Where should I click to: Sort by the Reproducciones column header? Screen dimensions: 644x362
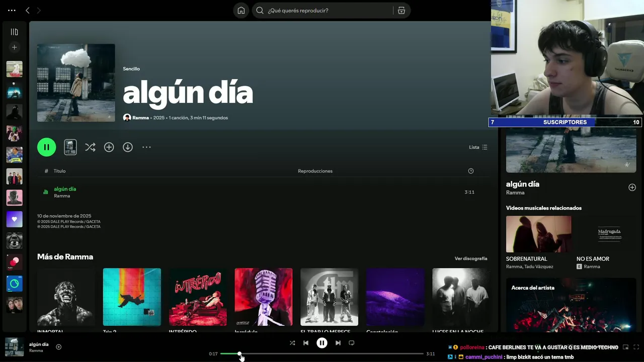pyautogui.click(x=315, y=171)
